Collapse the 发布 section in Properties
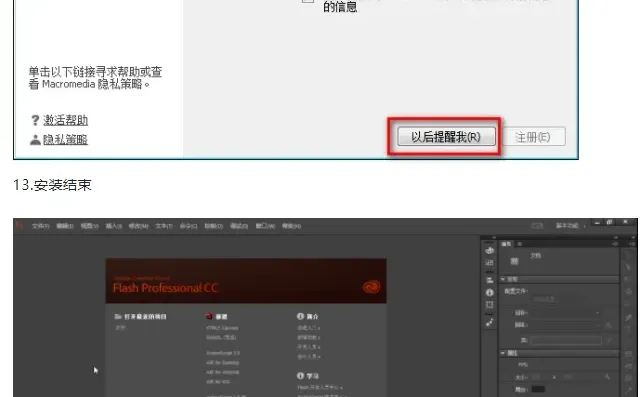Image resolution: width=641 pixels, height=397 pixels. tap(503, 279)
